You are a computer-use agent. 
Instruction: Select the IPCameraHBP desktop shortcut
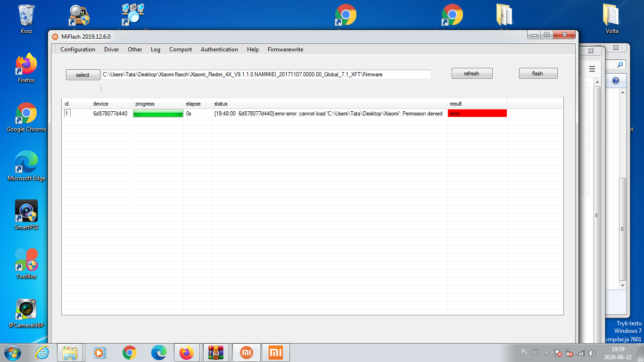26,313
